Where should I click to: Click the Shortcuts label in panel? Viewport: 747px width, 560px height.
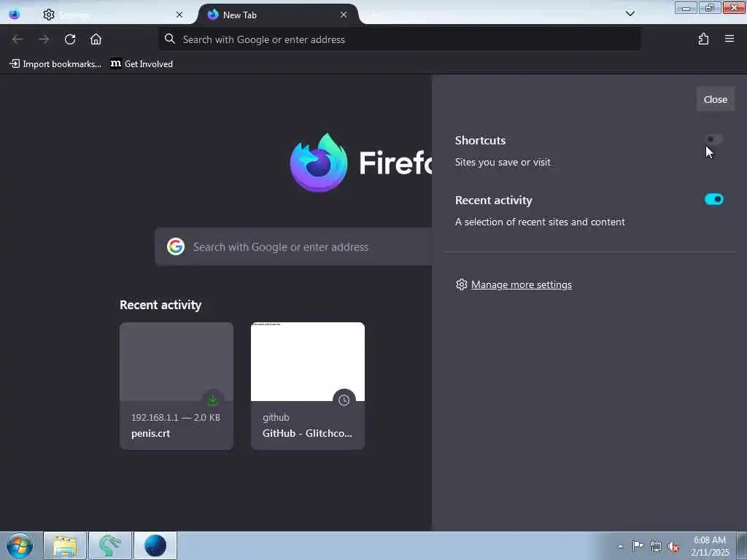point(480,141)
